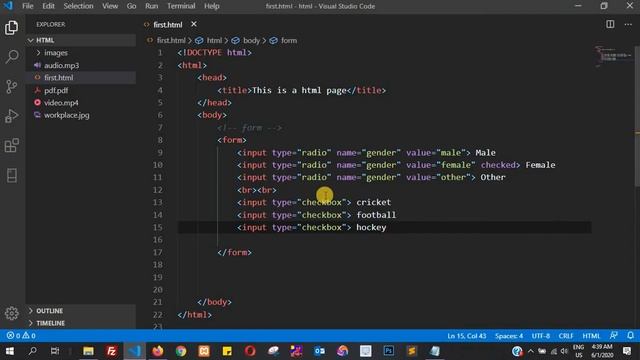
Task: Open the View menu
Action: click(x=110, y=6)
